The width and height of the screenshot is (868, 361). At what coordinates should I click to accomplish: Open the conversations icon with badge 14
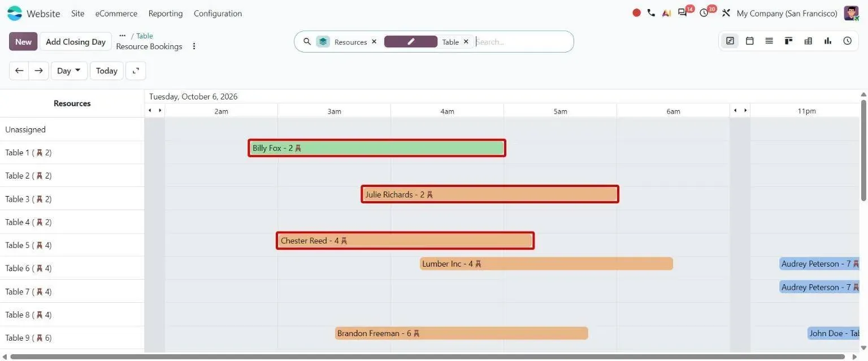683,13
